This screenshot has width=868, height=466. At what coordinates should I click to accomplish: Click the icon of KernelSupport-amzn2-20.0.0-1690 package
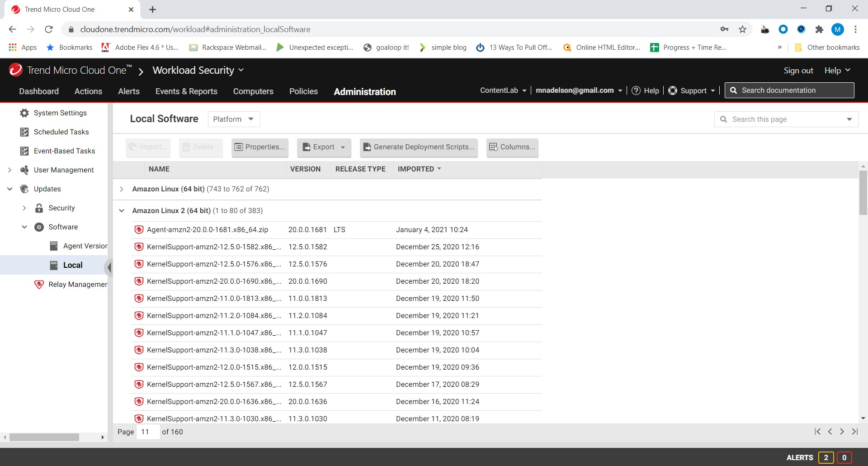pos(139,281)
